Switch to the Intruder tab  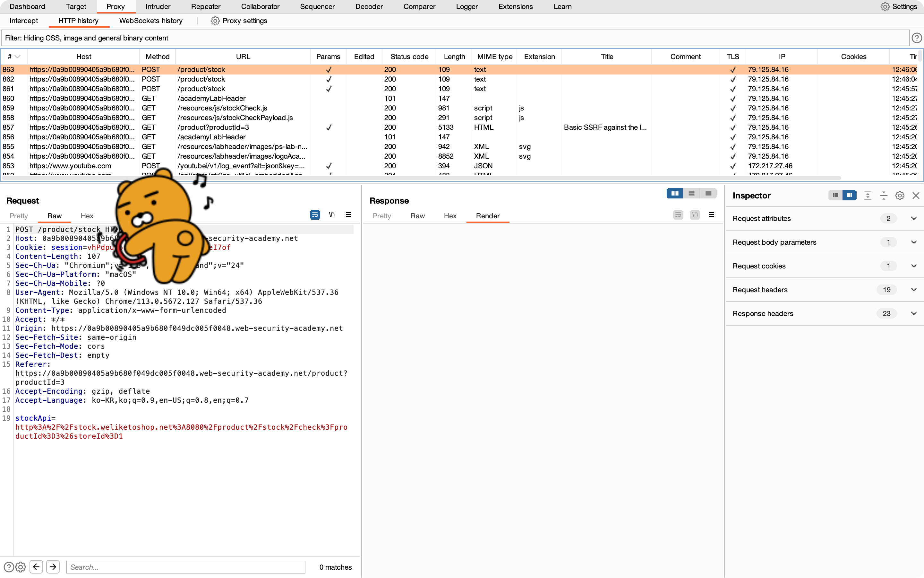(158, 6)
